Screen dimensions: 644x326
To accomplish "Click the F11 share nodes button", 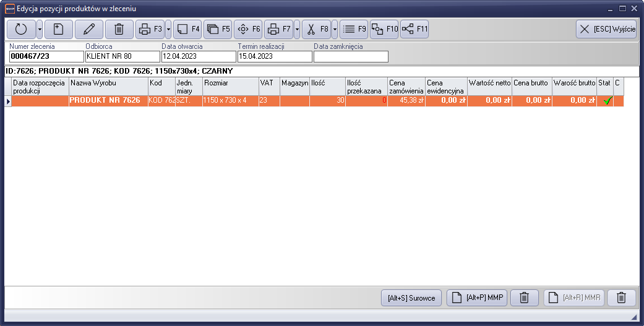I will point(414,29).
